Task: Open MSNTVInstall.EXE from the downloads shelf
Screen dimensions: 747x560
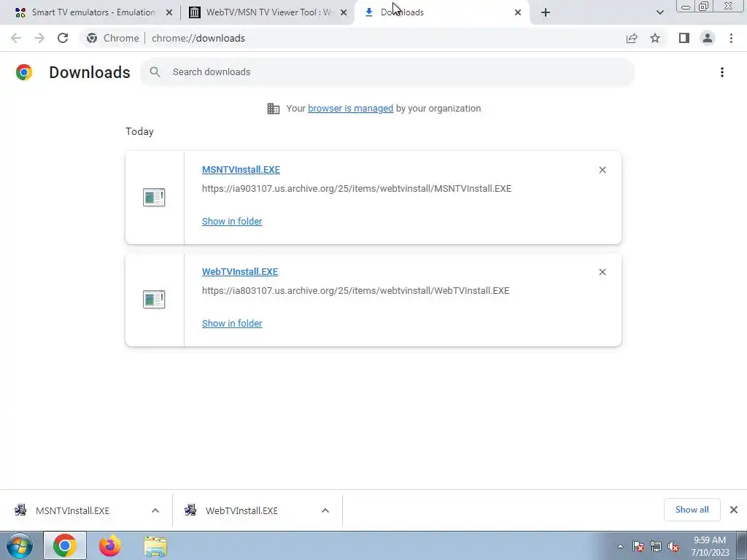Action: pos(72,510)
